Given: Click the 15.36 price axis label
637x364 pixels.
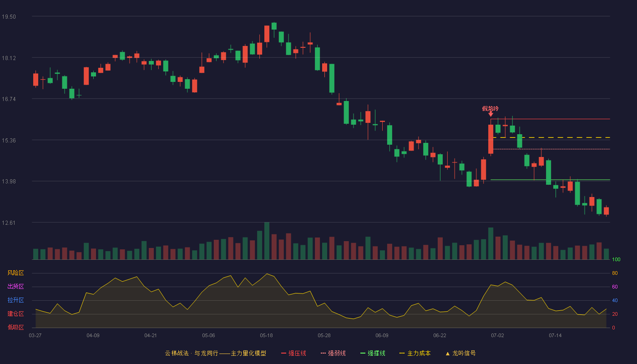Looking at the screenshot, I should 9,140.
